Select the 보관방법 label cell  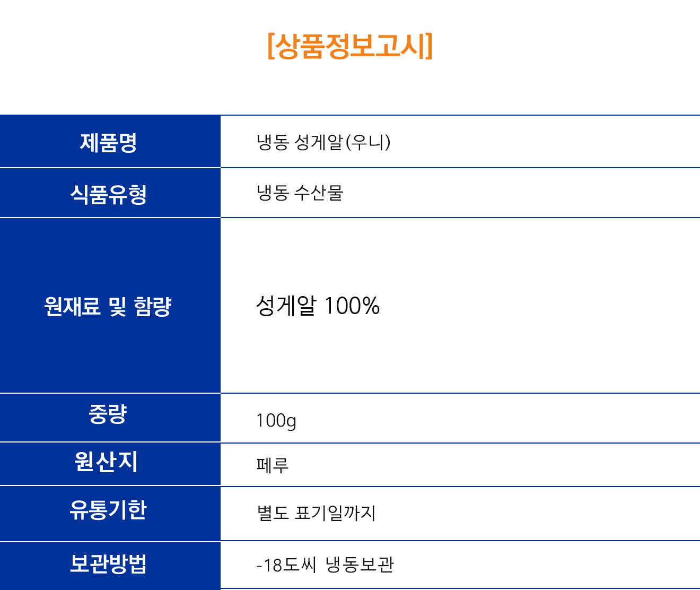coord(110,566)
